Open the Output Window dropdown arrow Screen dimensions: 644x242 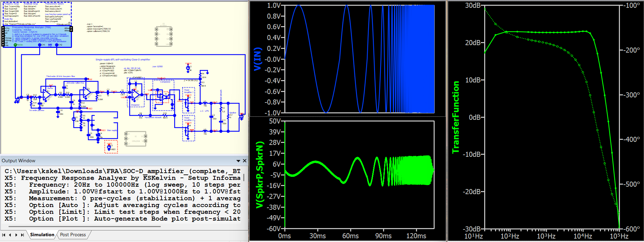click(x=239, y=161)
